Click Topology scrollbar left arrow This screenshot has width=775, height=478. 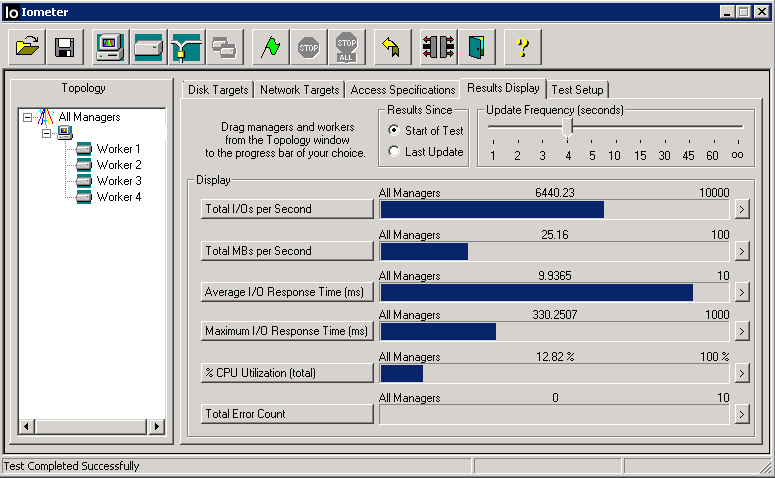tap(27, 427)
